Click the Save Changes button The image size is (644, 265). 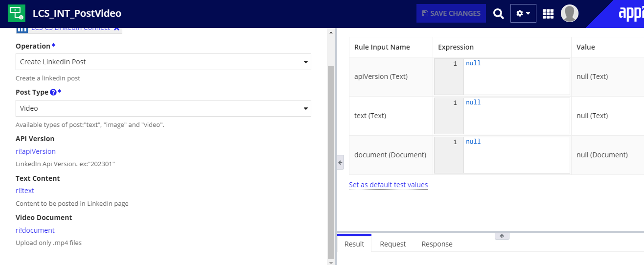coord(451,13)
